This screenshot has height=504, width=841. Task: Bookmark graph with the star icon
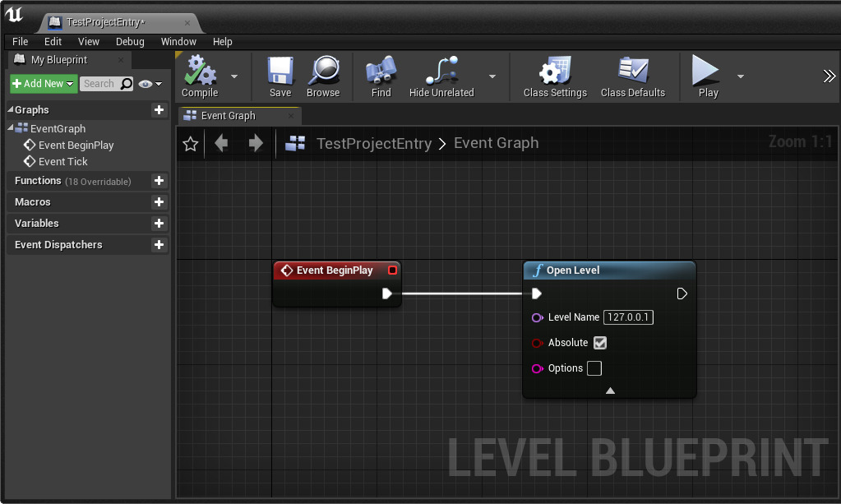tap(191, 144)
